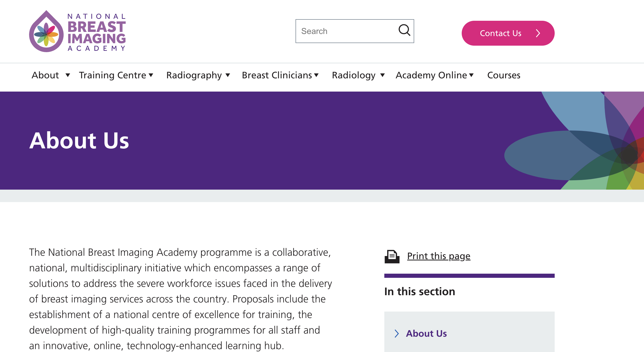The height and width of the screenshot is (352, 644).
Task: Click the magnifying glass search icon
Action: coord(404,30)
